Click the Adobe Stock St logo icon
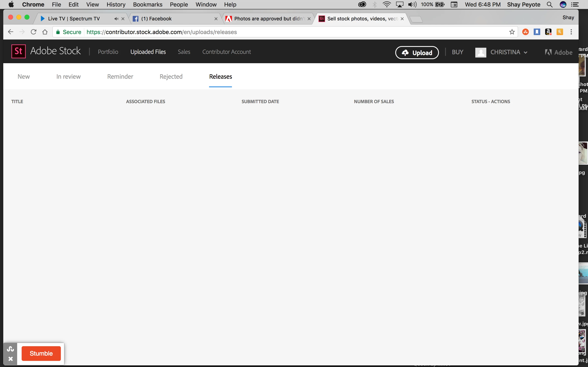The width and height of the screenshot is (588, 367). 18,51
